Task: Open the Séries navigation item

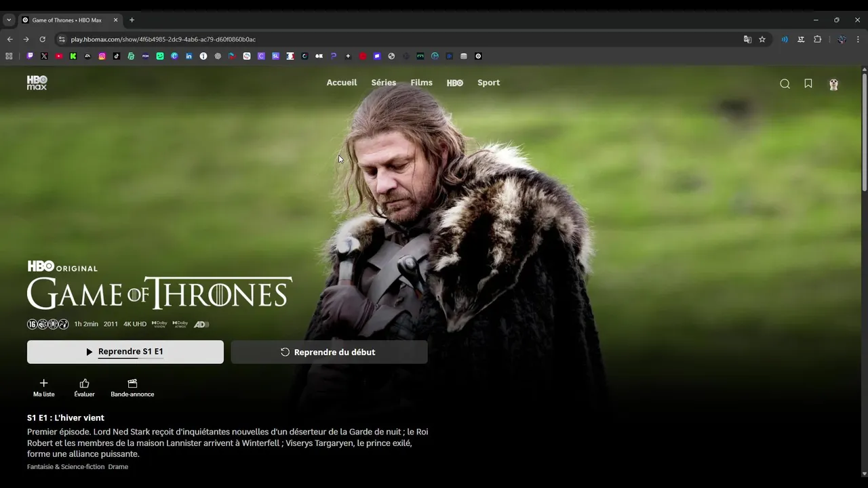Action: [x=384, y=83]
